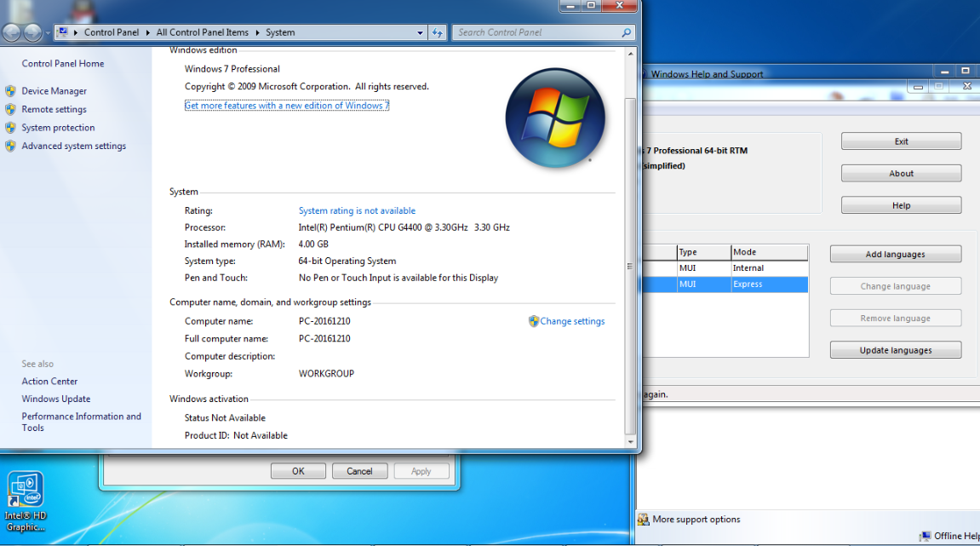Click WORKGROUP text value
The image size is (980, 546).
point(326,373)
